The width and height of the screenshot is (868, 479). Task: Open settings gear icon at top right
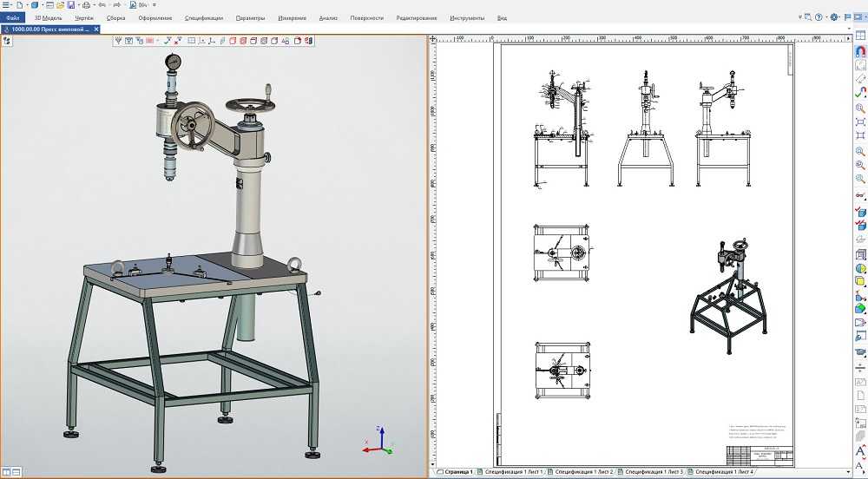pyautogui.click(x=833, y=16)
